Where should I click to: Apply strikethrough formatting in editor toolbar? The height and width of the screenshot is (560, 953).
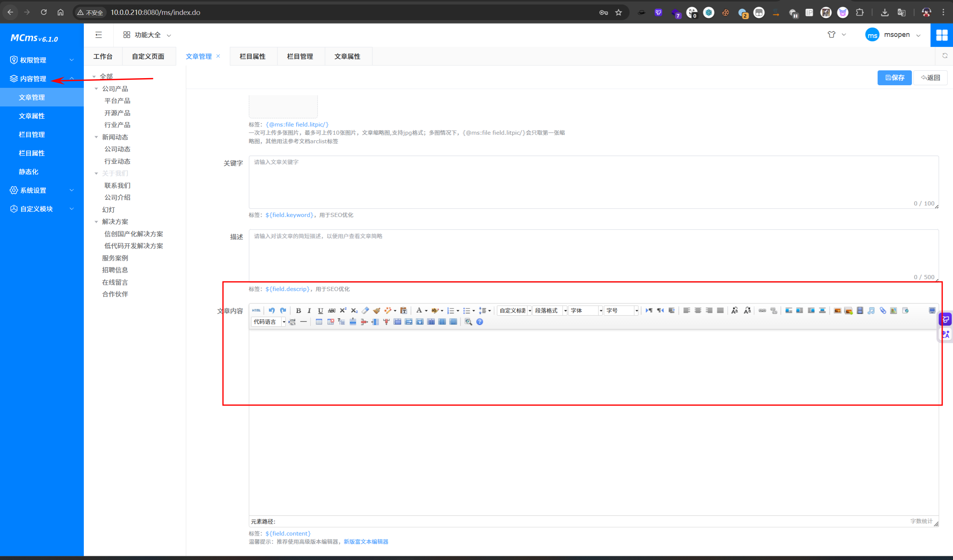click(x=331, y=310)
